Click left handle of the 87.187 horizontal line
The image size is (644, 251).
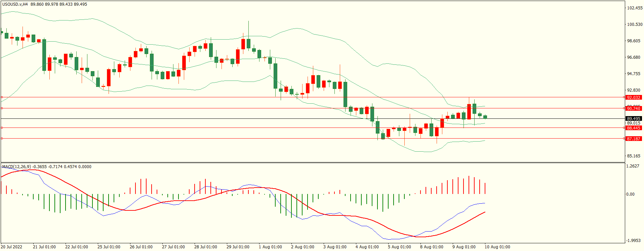(2, 139)
